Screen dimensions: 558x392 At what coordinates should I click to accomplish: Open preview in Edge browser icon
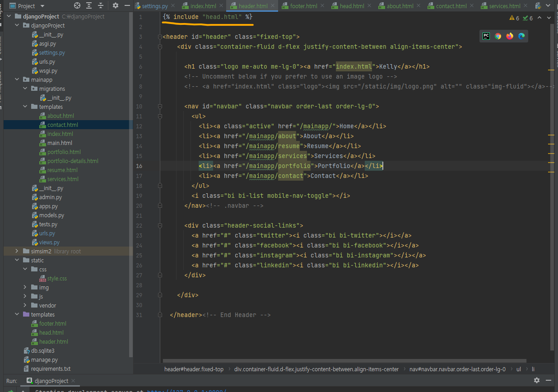521,36
